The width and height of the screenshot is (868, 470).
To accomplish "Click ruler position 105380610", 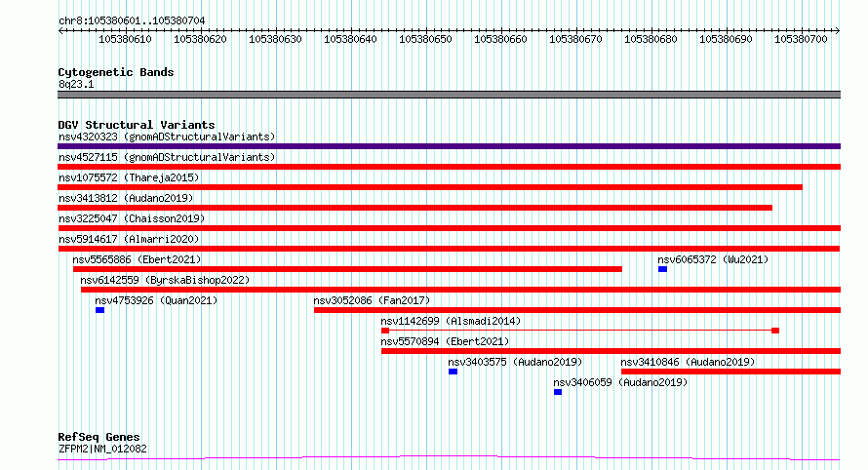I will point(125,39).
